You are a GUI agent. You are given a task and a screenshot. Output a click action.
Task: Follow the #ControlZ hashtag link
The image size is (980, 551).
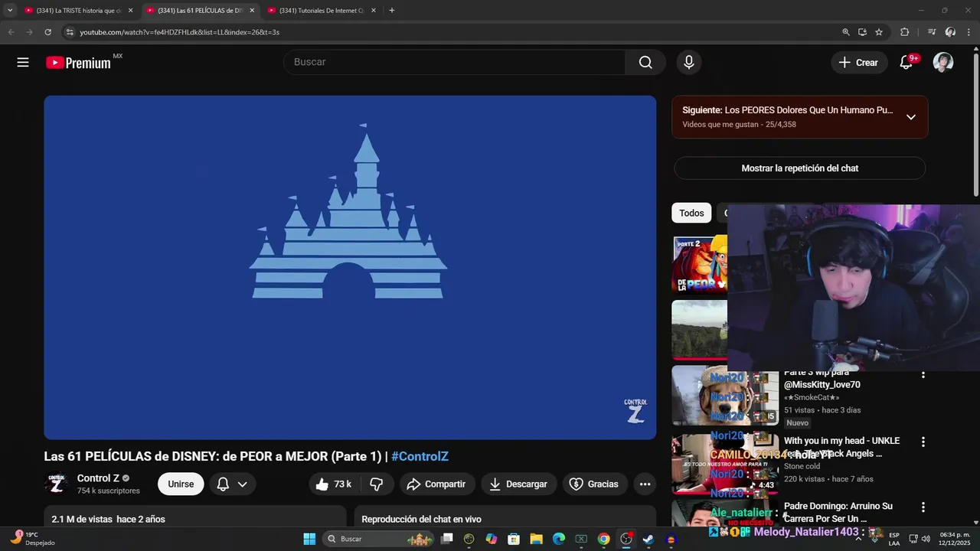pyautogui.click(x=420, y=456)
